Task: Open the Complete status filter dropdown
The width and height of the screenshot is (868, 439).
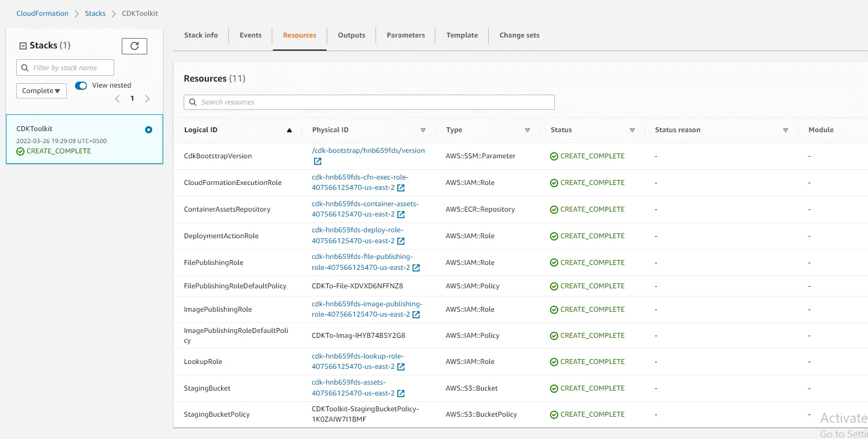Action: pos(41,91)
